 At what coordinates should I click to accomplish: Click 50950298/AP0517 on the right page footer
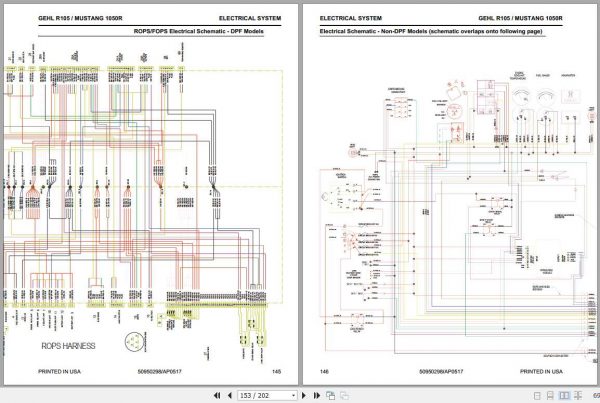click(x=441, y=371)
